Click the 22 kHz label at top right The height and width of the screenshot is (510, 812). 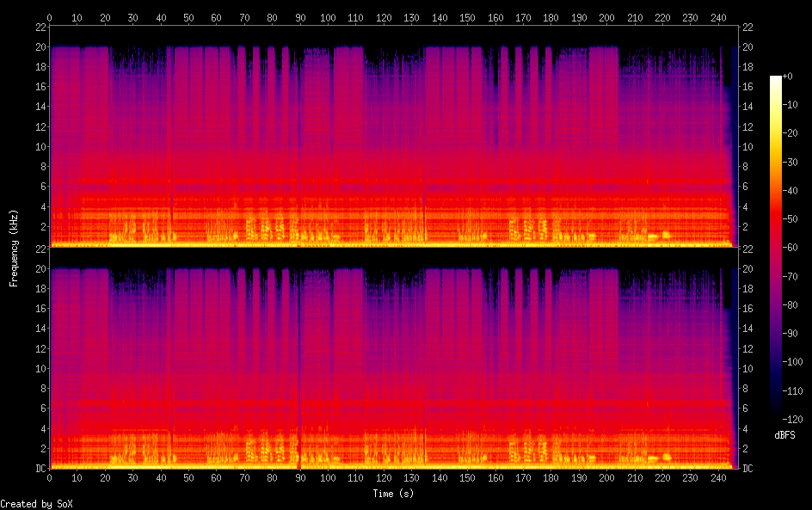748,28
